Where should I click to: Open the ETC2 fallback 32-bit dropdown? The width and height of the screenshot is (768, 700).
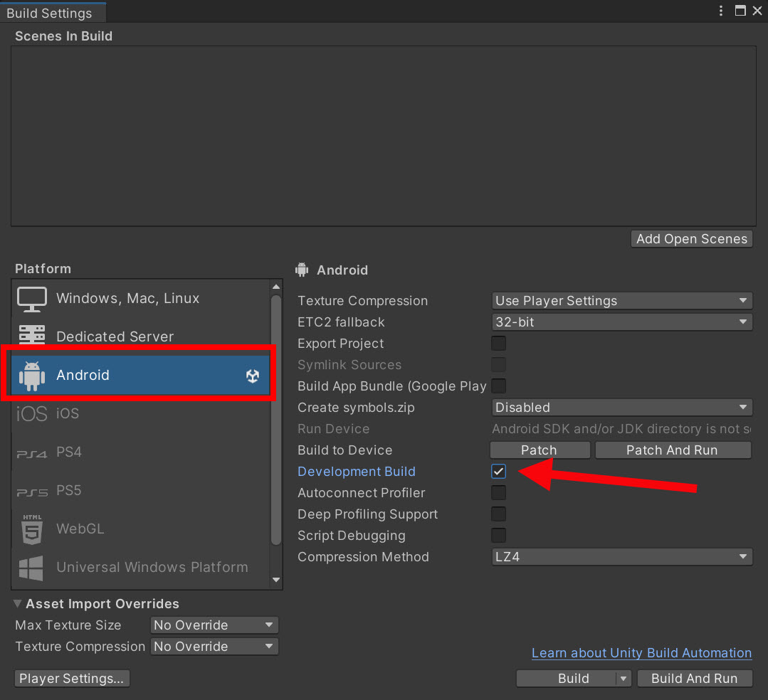pos(621,322)
